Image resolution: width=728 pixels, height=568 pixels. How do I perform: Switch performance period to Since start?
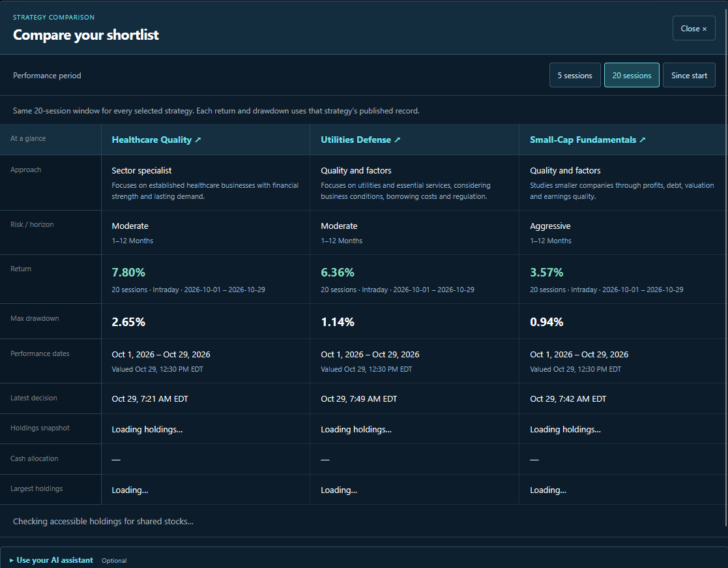pos(689,75)
